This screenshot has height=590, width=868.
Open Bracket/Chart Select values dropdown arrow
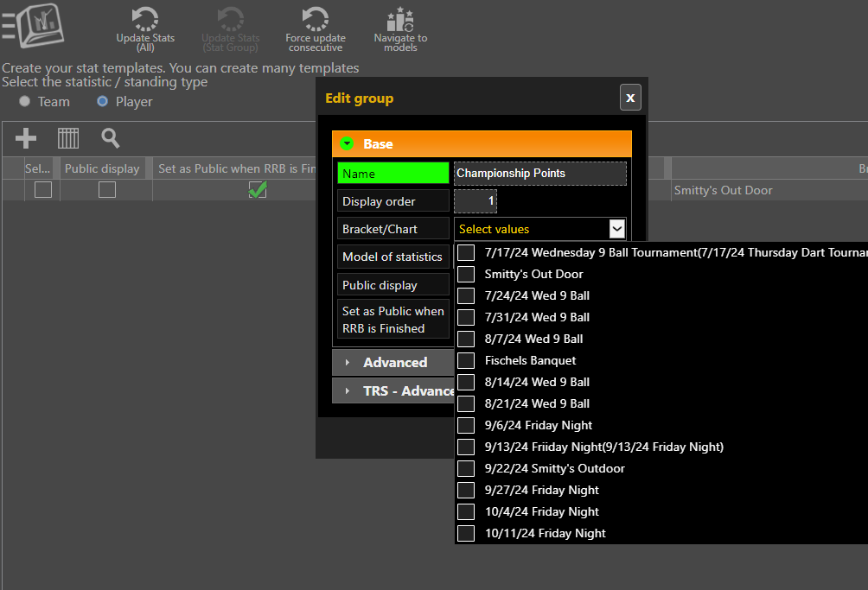616,229
